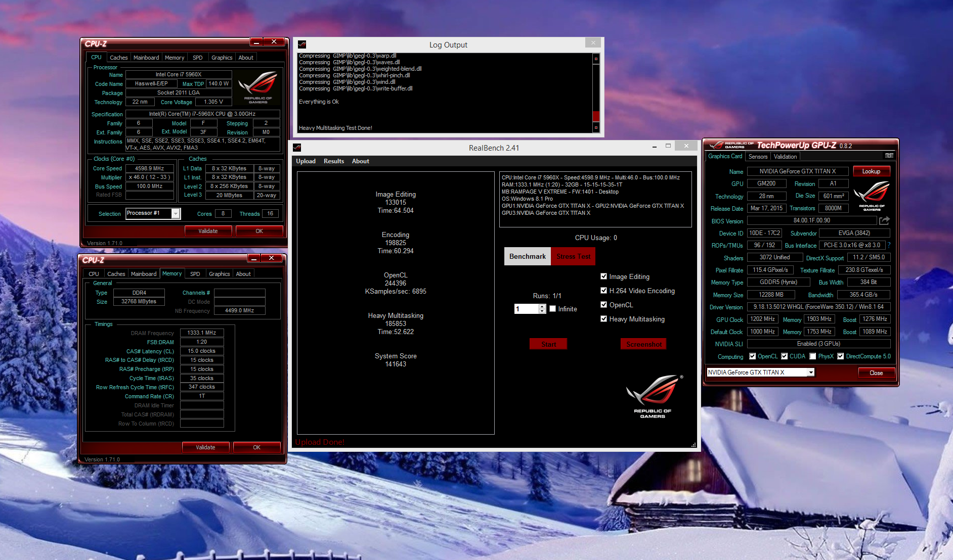The width and height of the screenshot is (953, 560).
Task: Increase the Runs stepper value
Action: point(542,306)
